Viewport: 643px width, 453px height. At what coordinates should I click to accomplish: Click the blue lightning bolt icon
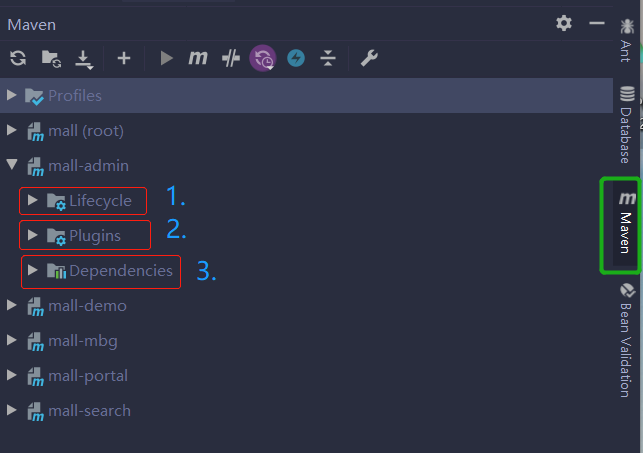296,58
